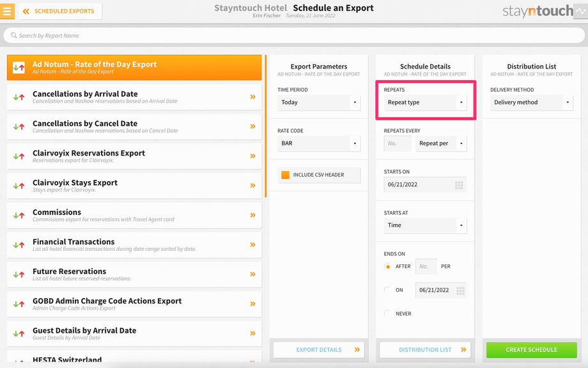Click export arrows icon for Clairvoyix Reservations Export
This screenshot has height=368, width=588.
(19, 156)
